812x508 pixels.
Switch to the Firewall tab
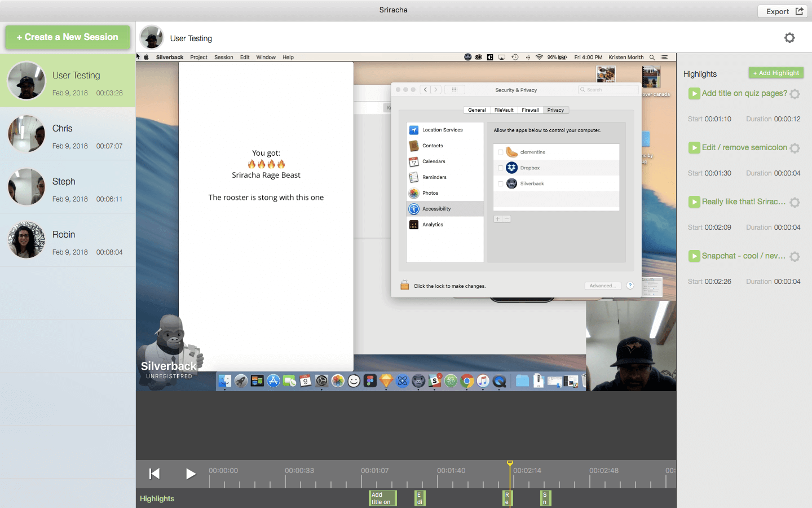(530, 110)
